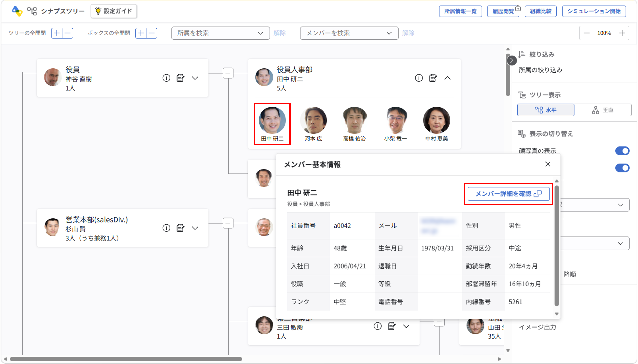
Task: Open info icon on 三田 敏毅 box
Action: 378,326
